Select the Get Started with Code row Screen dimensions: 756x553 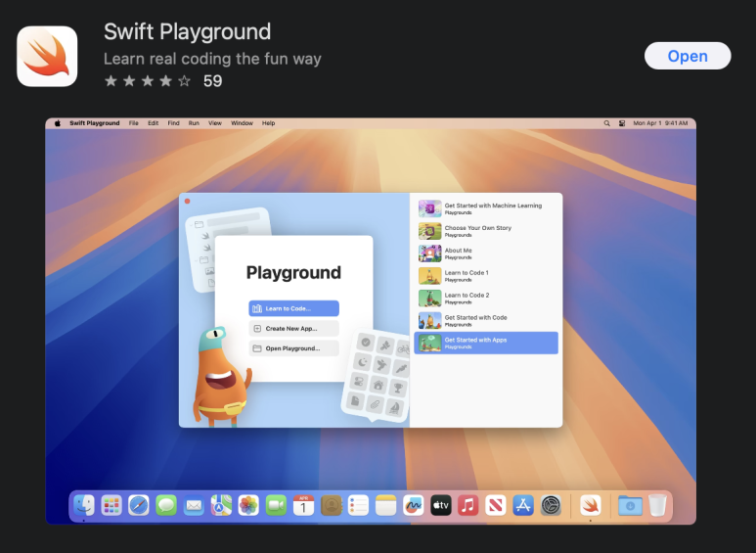click(x=486, y=320)
